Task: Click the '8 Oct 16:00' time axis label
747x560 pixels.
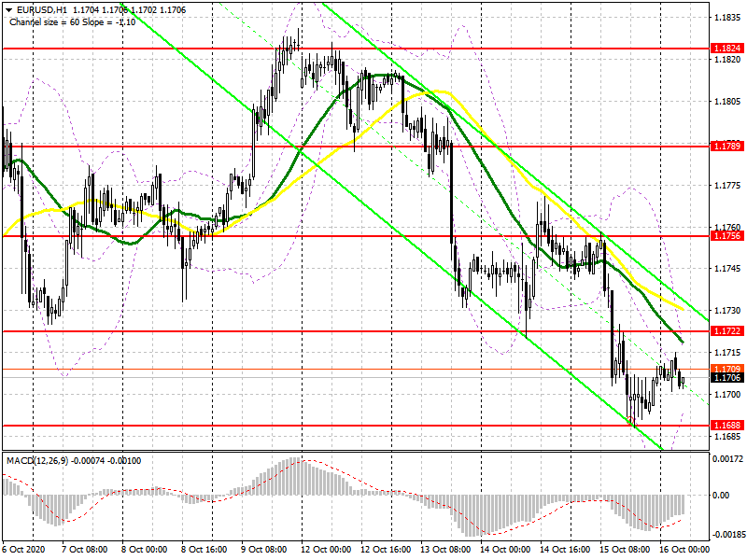Action: (204, 550)
